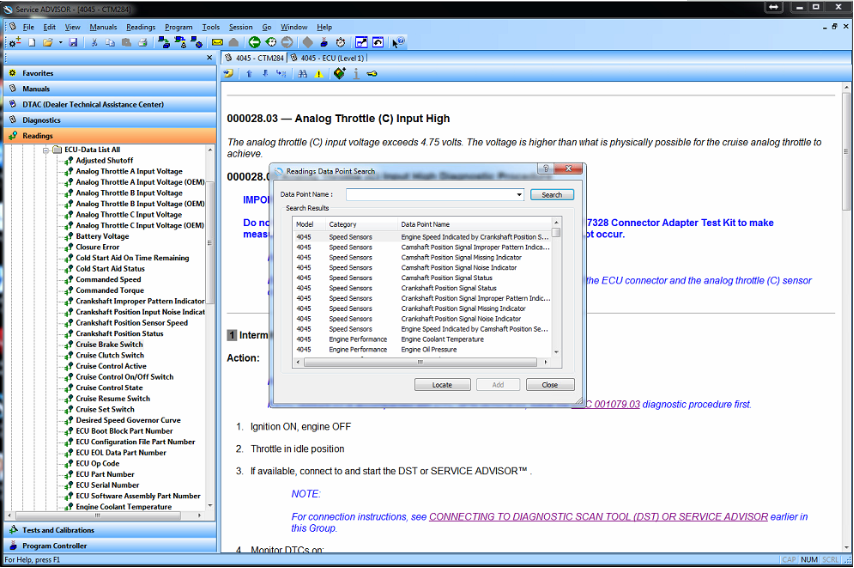
Task: Click the yellow key icon
Action: point(372,74)
